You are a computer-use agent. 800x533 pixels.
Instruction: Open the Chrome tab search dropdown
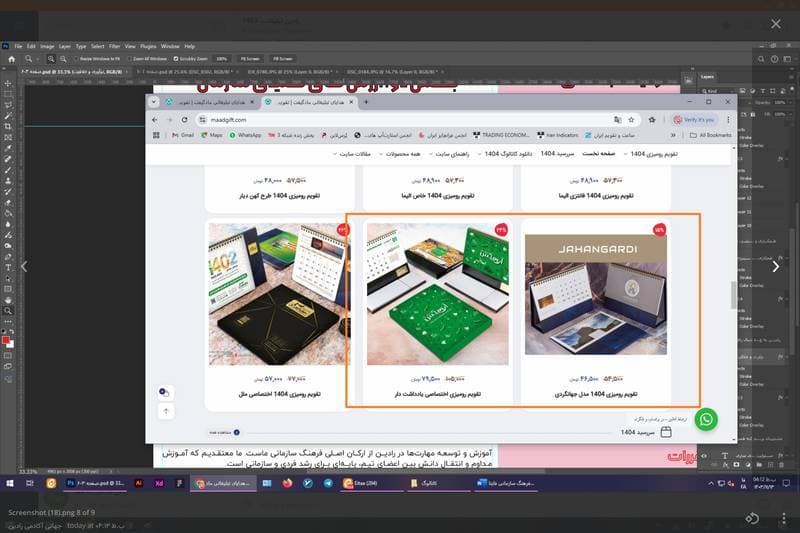pos(154,102)
